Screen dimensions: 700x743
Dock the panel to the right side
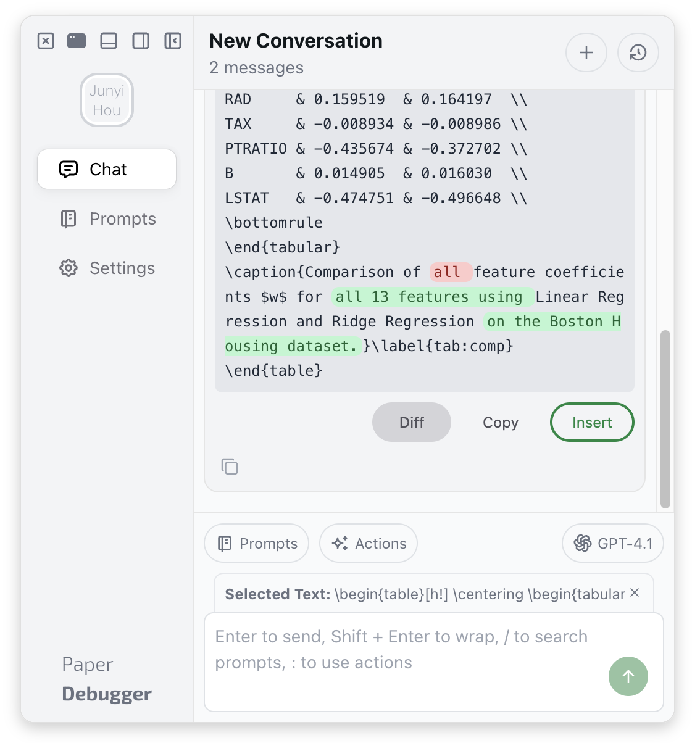pyautogui.click(x=141, y=41)
